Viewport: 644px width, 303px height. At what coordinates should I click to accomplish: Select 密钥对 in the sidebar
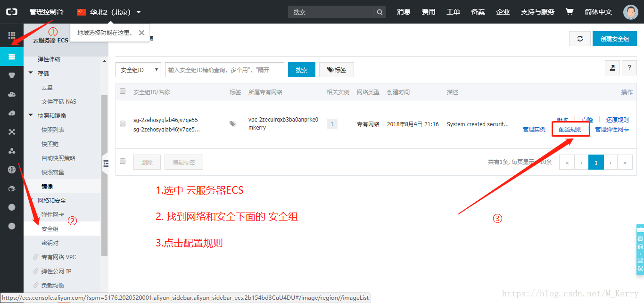pyautogui.click(x=50, y=243)
